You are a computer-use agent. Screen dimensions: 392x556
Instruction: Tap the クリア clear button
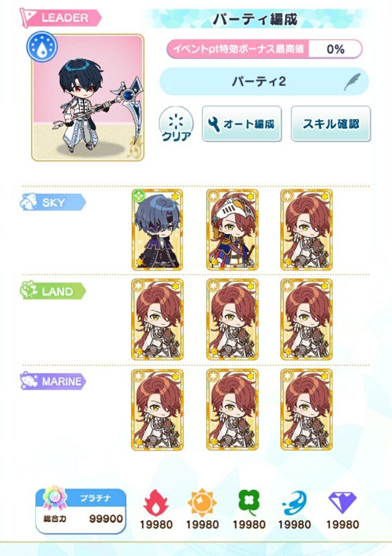176,124
